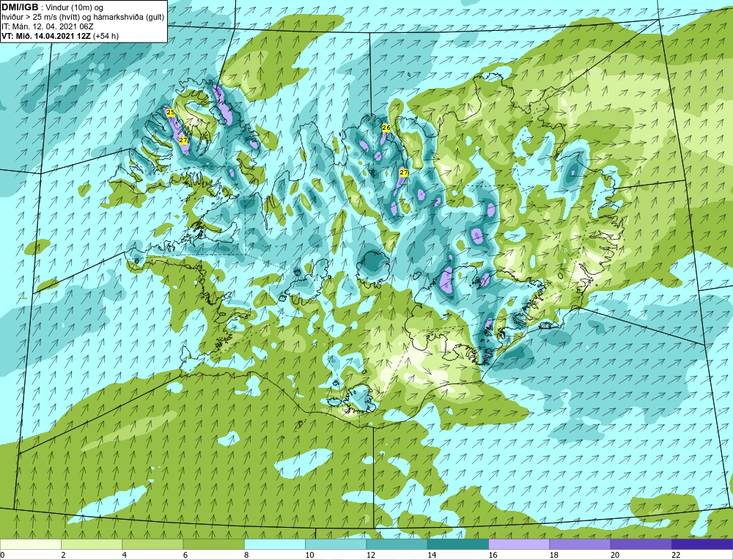Select the pale cyan 8–10 m/s legend swatch
The image size is (733, 560).
tap(275, 545)
